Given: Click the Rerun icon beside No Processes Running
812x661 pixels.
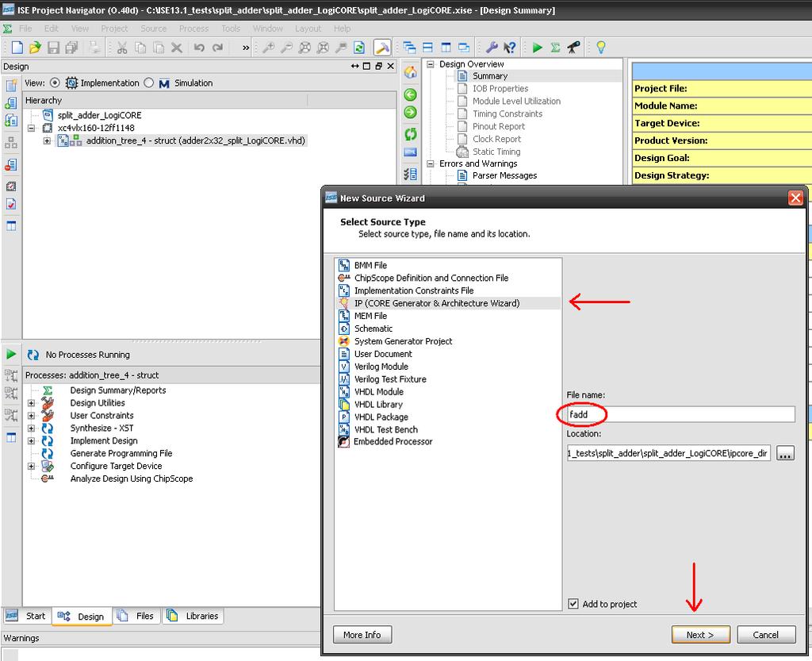Looking at the screenshot, I should tap(33, 355).
